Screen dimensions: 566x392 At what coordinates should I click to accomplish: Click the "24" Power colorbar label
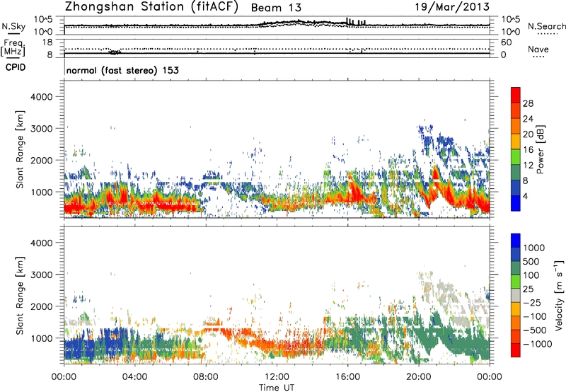(528, 119)
